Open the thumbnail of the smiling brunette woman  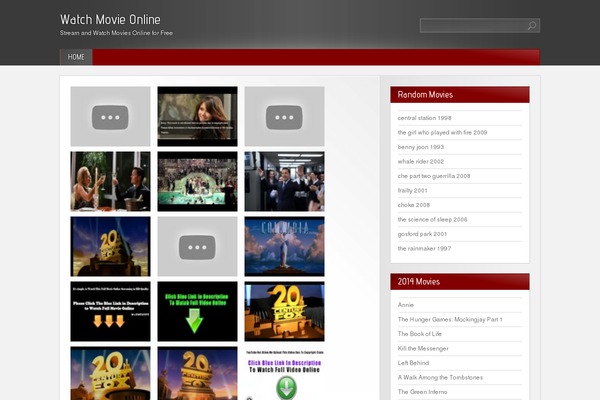tap(197, 116)
